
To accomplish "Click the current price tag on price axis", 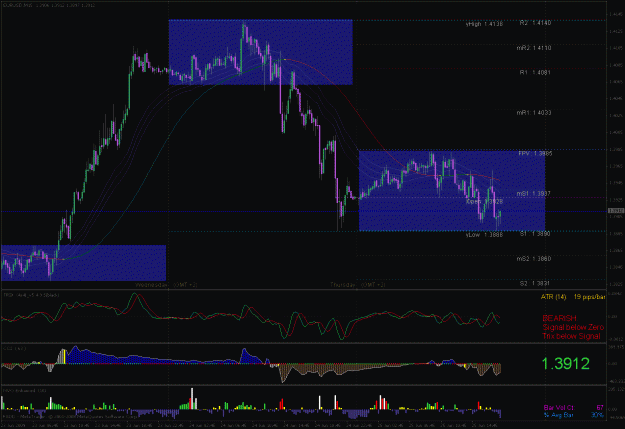I will coord(616,211).
